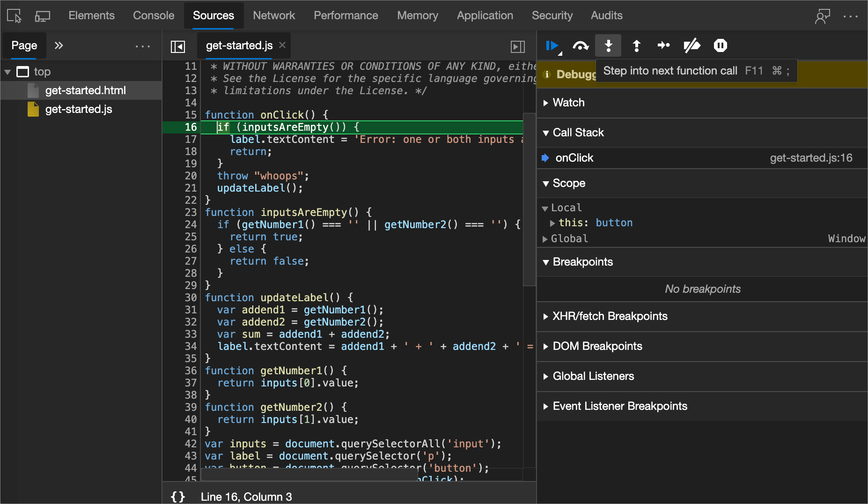
Task: Toggle the device toolbar icon
Action: point(42,15)
